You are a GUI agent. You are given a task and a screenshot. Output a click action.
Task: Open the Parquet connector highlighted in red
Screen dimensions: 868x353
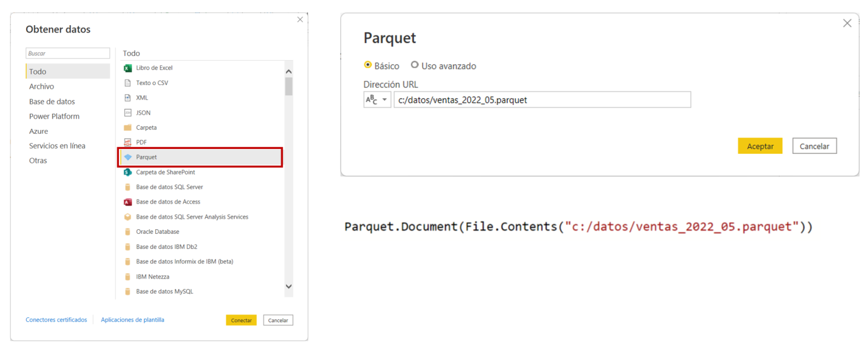click(x=146, y=157)
